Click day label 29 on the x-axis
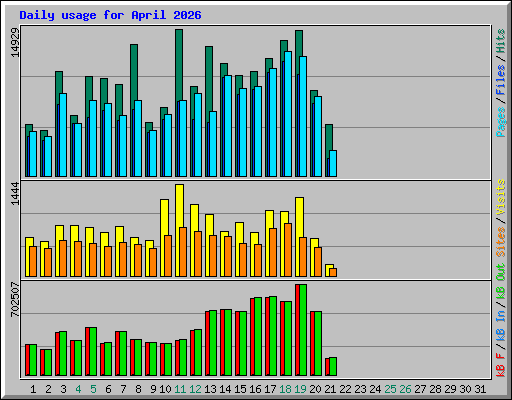 pyautogui.click(x=450, y=389)
